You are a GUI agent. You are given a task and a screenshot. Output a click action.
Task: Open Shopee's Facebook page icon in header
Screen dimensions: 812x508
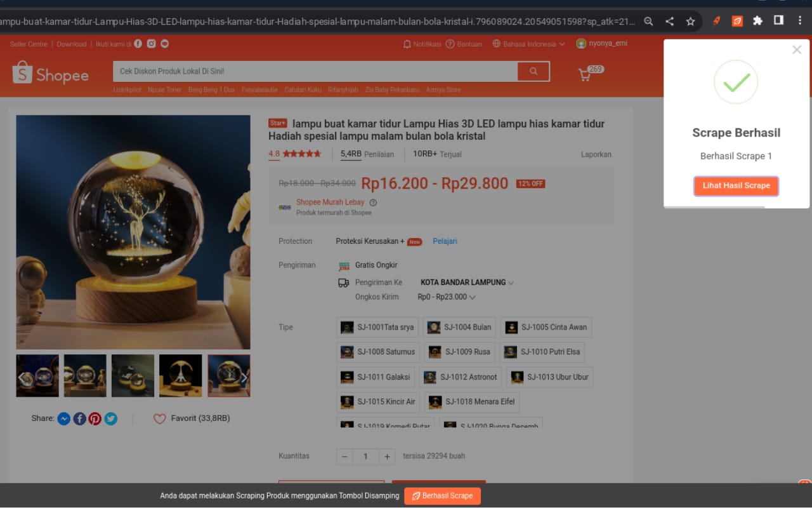point(138,44)
